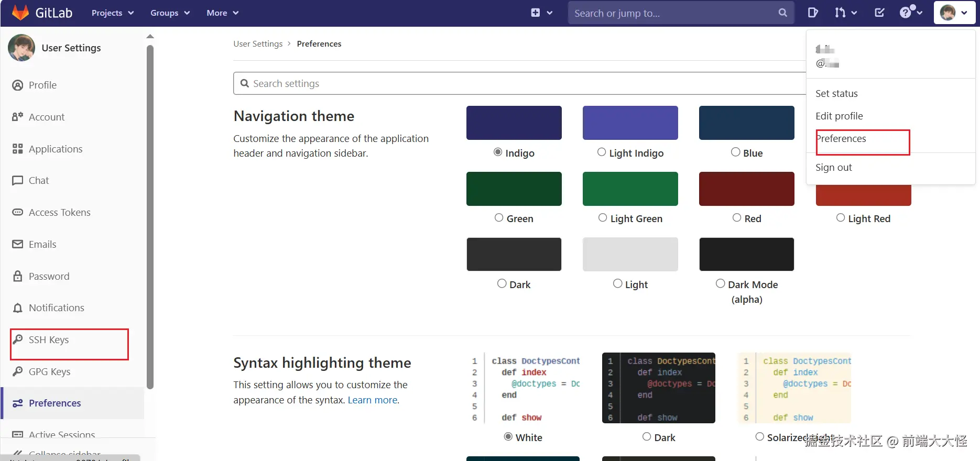Image resolution: width=980 pixels, height=461 pixels.
Task: Pick the Green navigation theme swatch
Action: point(514,189)
